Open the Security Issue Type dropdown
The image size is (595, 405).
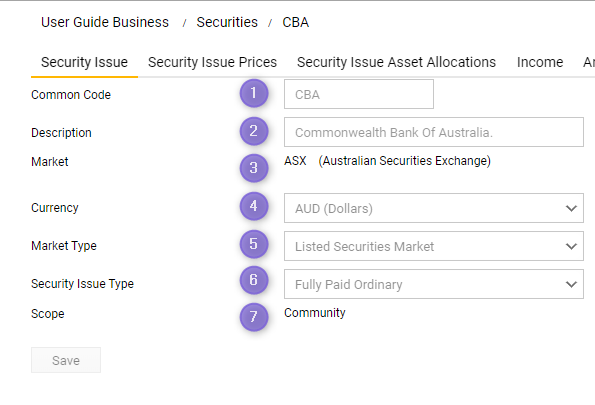(434, 284)
